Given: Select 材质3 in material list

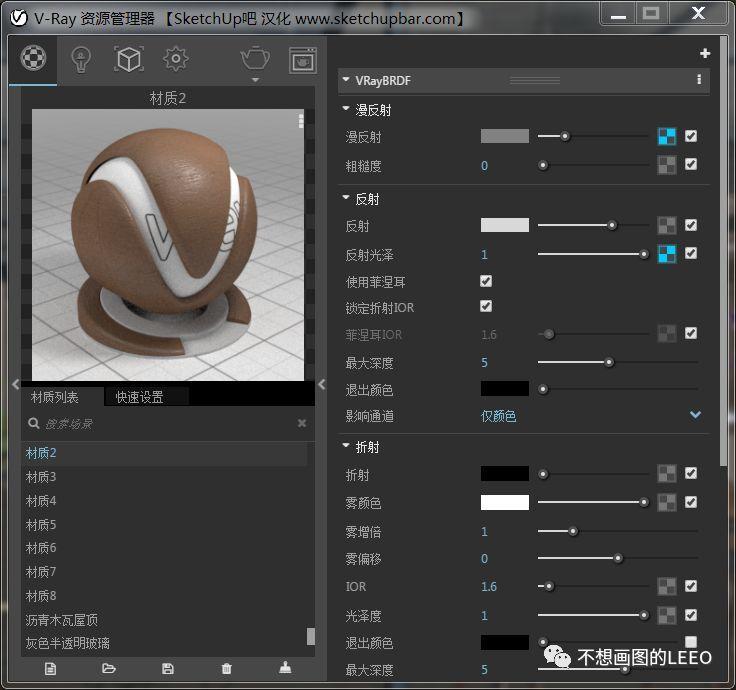Looking at the screenshot, I should click(164, 477).
